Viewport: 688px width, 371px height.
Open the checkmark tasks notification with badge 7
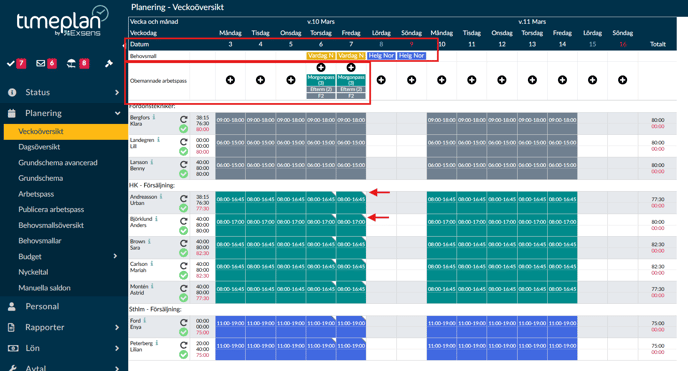pos(16,64)
